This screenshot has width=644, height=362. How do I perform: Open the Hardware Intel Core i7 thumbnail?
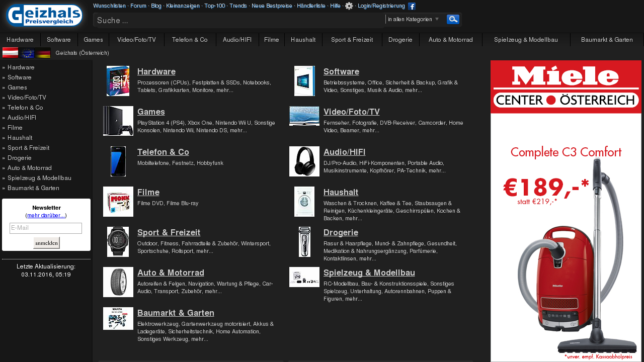[x=118, y=81]
